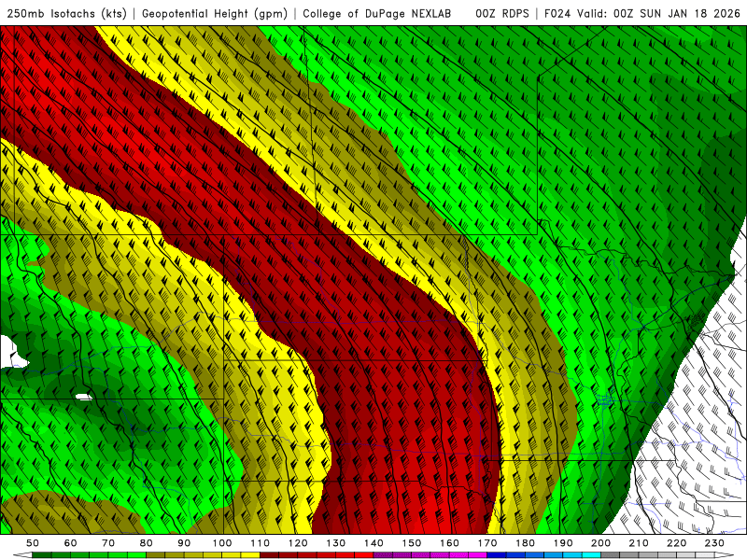Click the 'F024 Valid: 00Z SUN JAN 18 2026' text
The height and width of the screenshot is (560, 747).
pyautogui.click(x=642, y=14)
